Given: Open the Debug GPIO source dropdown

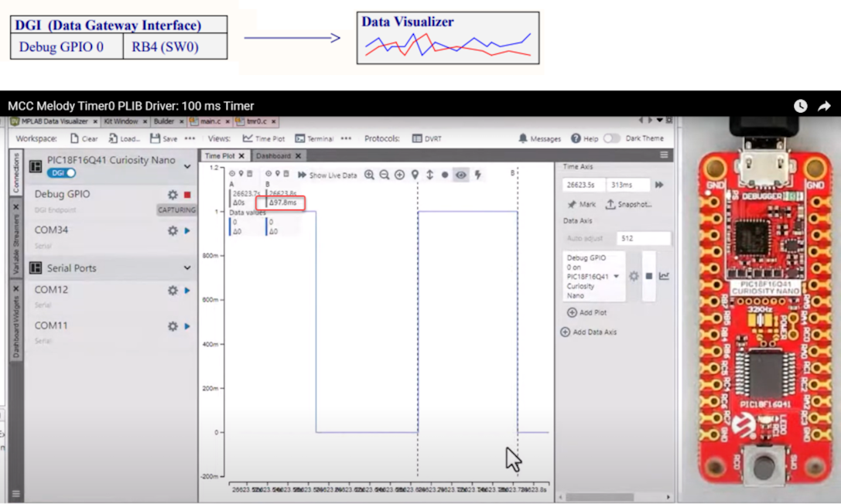Looking at the screenshot, I should (x=617, y=276).
